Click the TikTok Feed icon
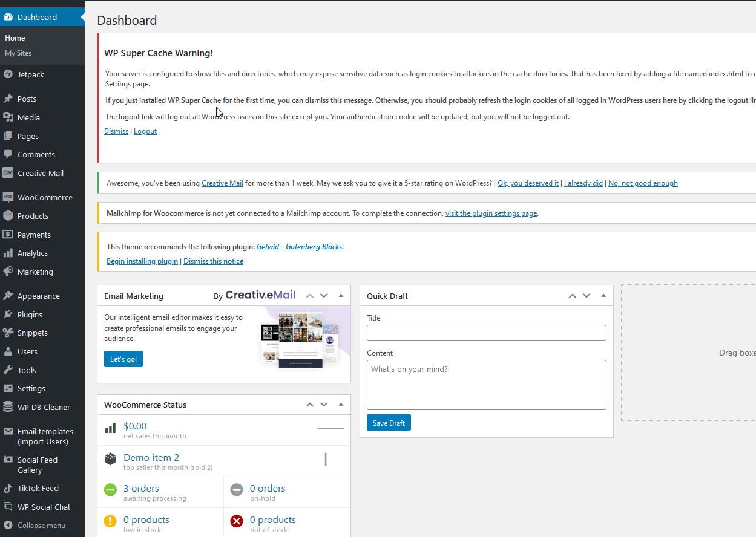 8,488
